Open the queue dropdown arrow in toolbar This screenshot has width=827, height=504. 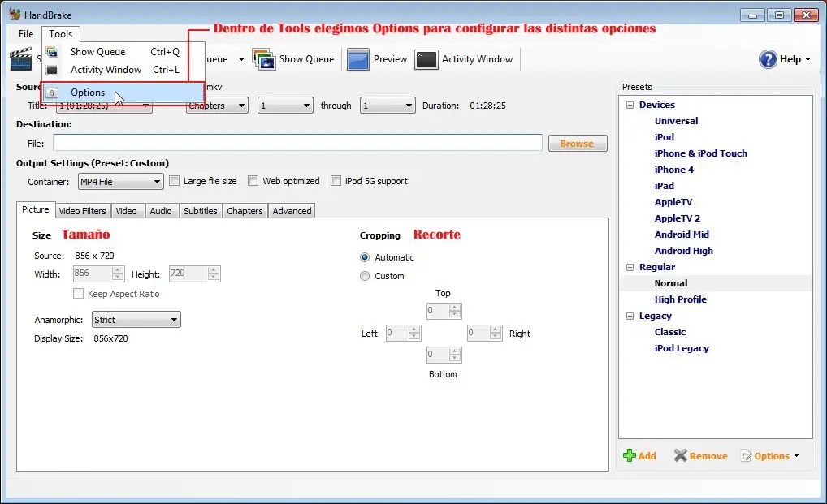[241, 59]
